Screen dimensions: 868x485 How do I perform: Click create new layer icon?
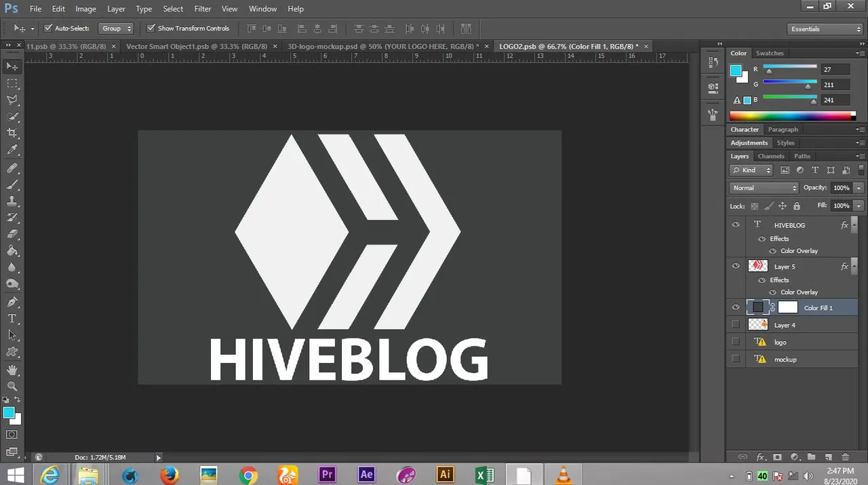tap(827, 457)
